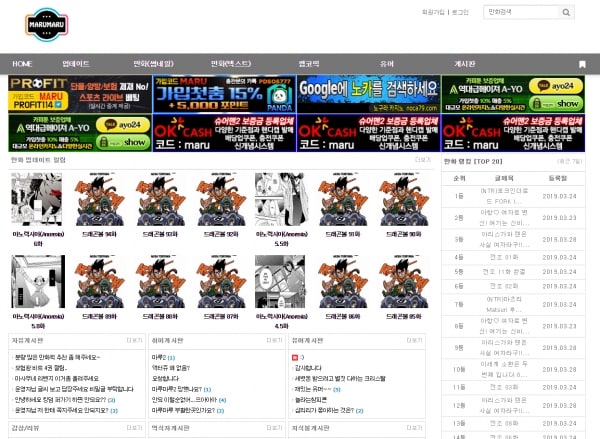Image resolution: width=600 pixels, height=439 pixels.
Task: Click 더보기 in the 감상/리뷰 panel
Action: coord(134,428)
